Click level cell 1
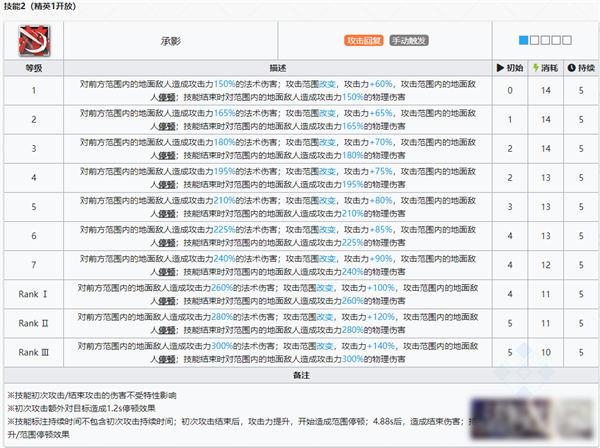This screenshot has width=600, height=448. click(34, 91)
